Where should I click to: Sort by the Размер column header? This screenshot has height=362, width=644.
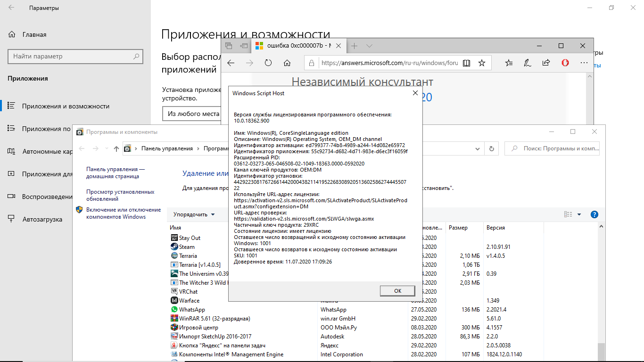458,228
